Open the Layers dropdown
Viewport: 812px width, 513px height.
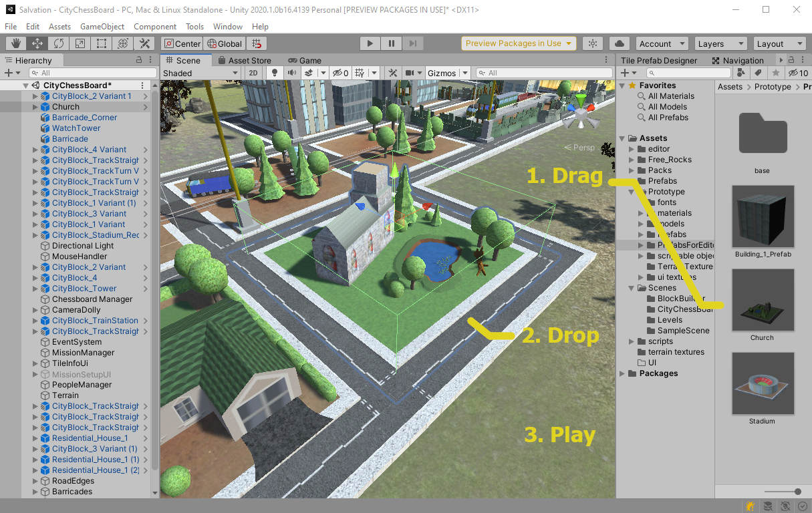(x=720, y=43)
